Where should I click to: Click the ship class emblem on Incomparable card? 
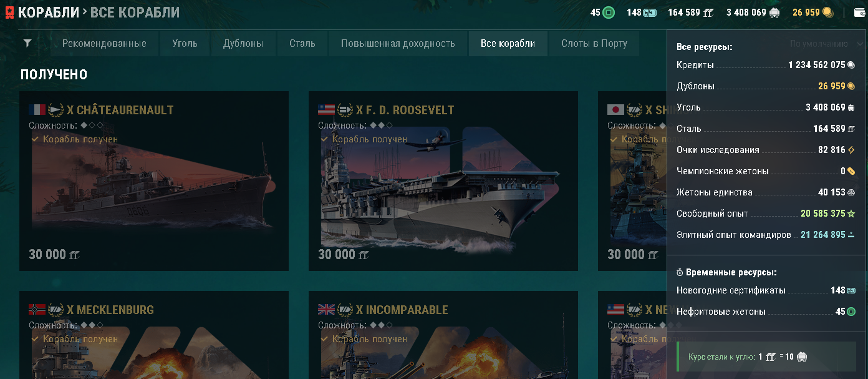345,310
